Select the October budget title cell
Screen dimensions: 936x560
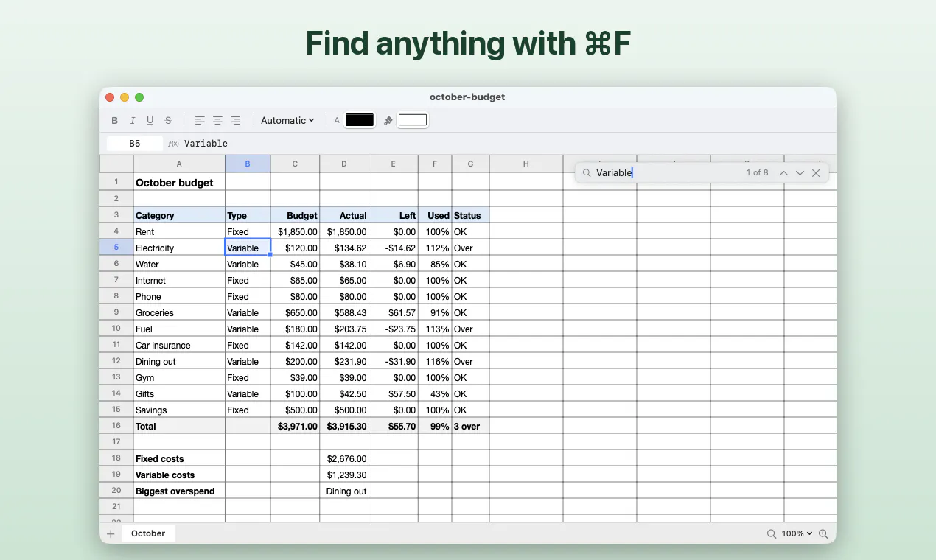pyautogui.click(x=179, y=182)
